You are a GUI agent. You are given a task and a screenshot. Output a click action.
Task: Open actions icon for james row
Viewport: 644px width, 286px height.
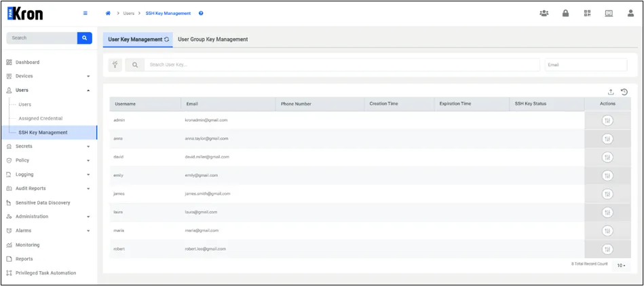tap(607, 194)
